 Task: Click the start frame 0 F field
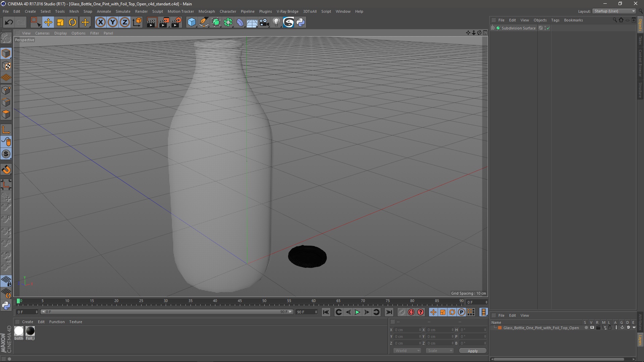coord(27,312)
